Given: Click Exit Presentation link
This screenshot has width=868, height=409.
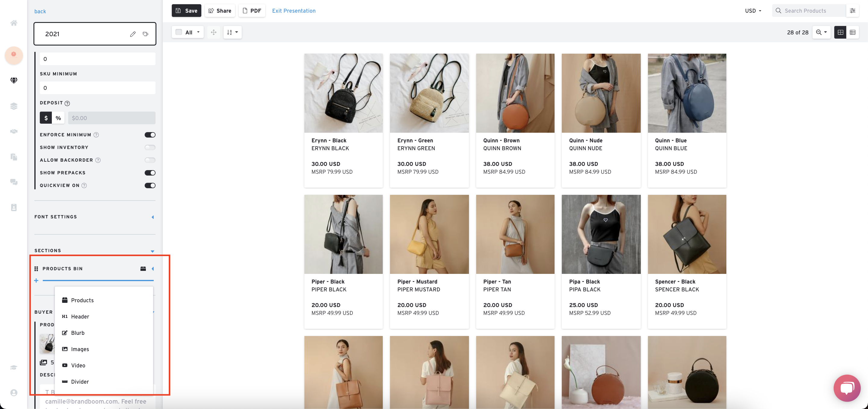Looking at the screenshot, I should tap(294, 11).
